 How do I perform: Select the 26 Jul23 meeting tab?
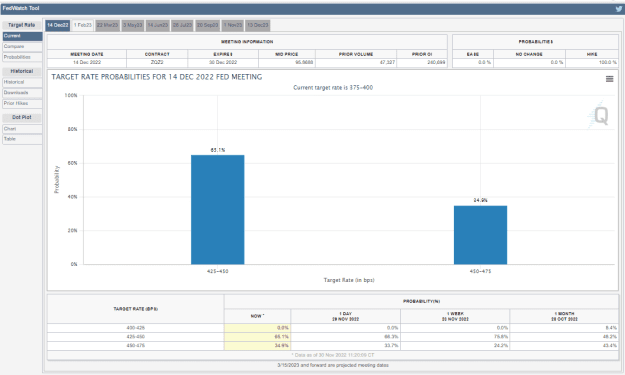click(182, 25)
